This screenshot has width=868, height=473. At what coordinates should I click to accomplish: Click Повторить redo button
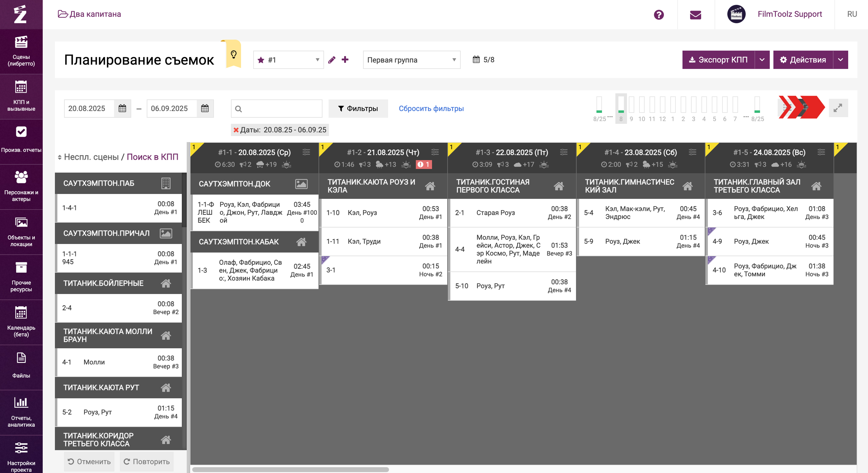[x=146, y=461]
